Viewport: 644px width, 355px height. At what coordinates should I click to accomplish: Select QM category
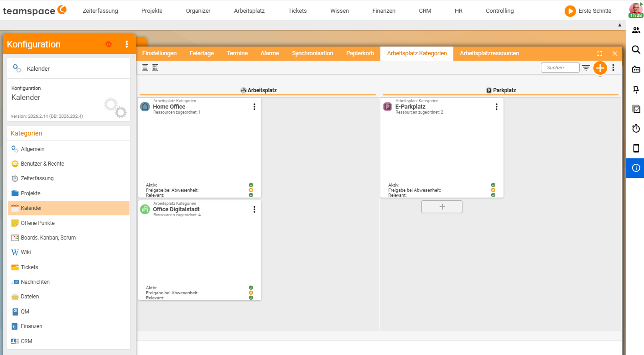[x=69, y=312]
